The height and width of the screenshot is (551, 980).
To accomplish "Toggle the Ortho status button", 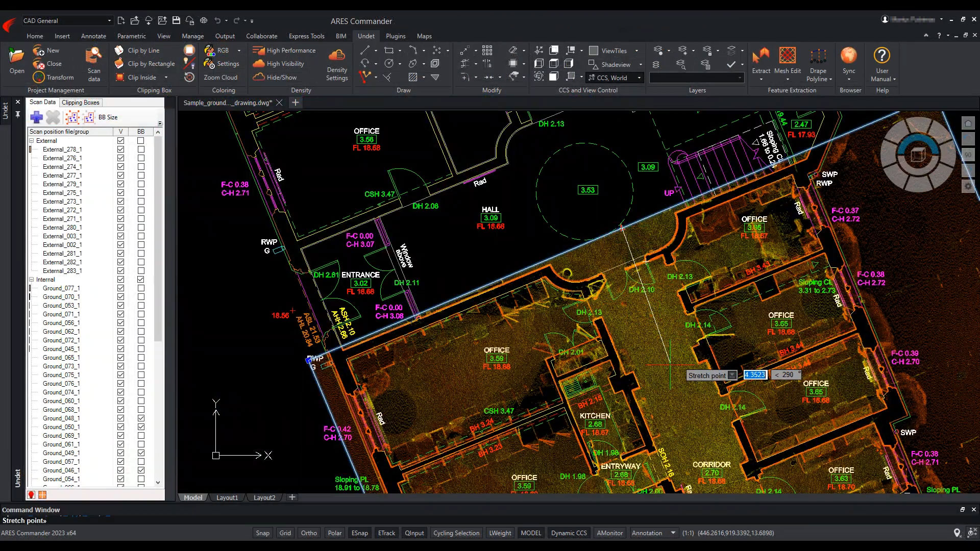I will coord(309,533).
